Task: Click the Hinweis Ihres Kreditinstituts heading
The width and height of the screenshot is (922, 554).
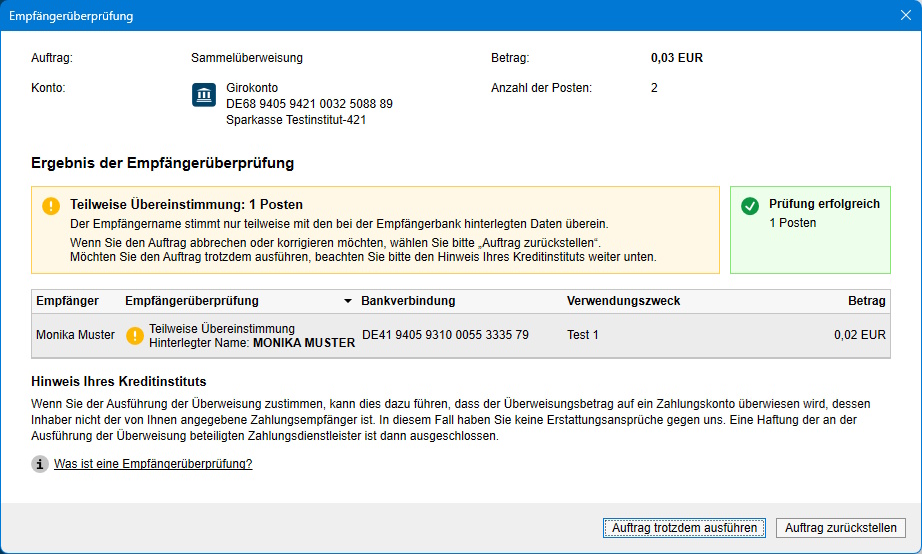Action: click(x=119, y=382)
